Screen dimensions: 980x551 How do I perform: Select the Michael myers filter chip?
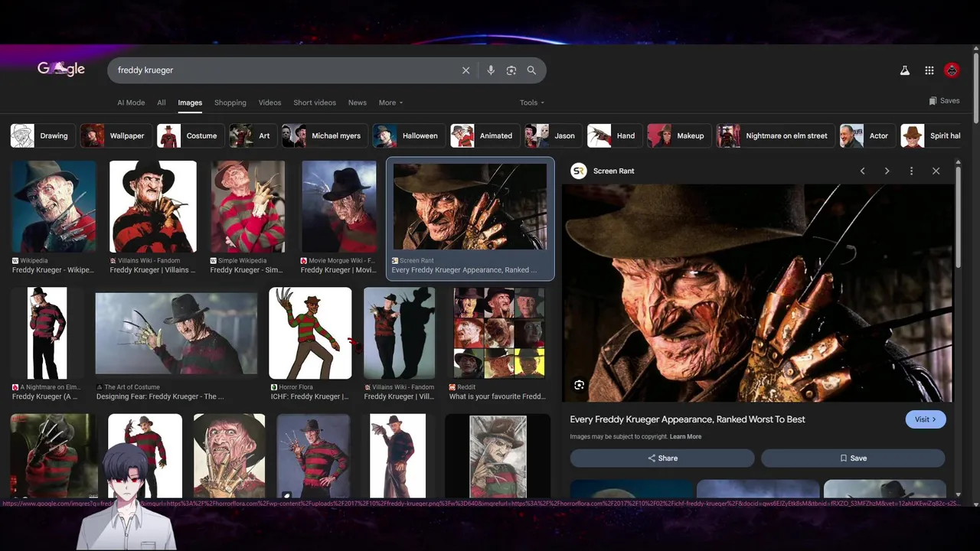coord(325,135)
